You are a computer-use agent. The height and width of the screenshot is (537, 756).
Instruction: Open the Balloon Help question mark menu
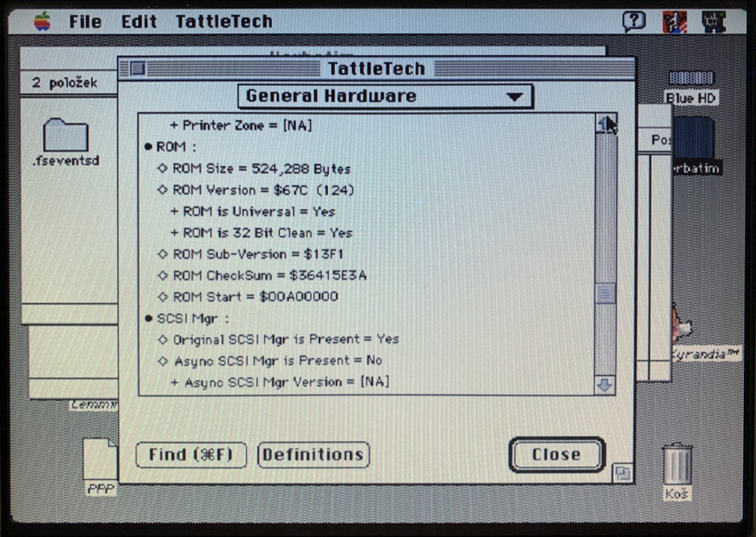(x=634, y=22)
